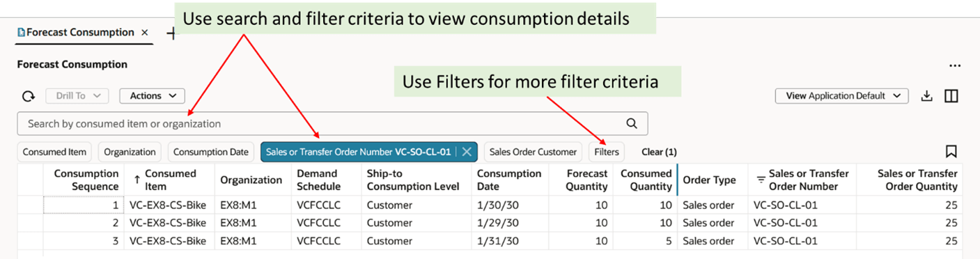Click the search by consumed item field
Screen dimensions: 980x259
click(x=332, y=123)
